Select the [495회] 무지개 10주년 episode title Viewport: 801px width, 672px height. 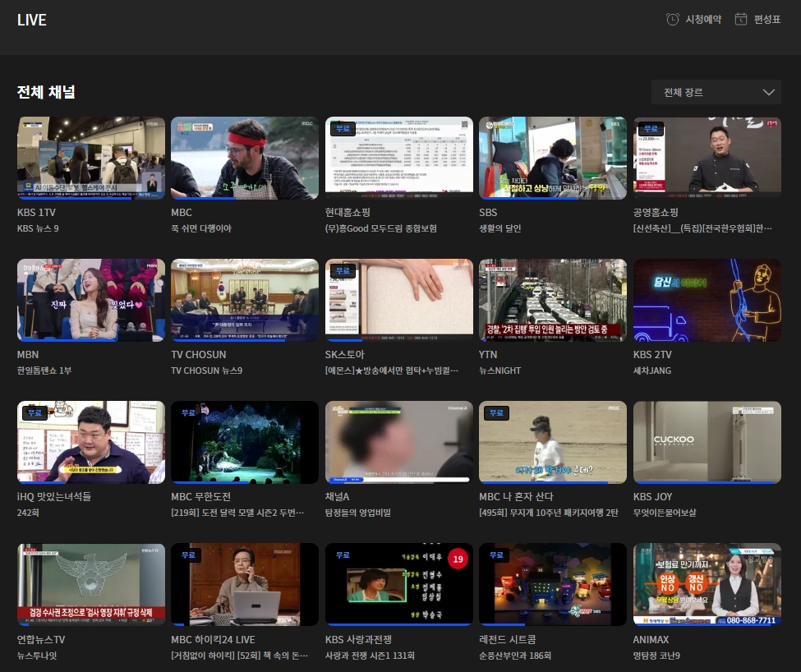pos(549,512)
